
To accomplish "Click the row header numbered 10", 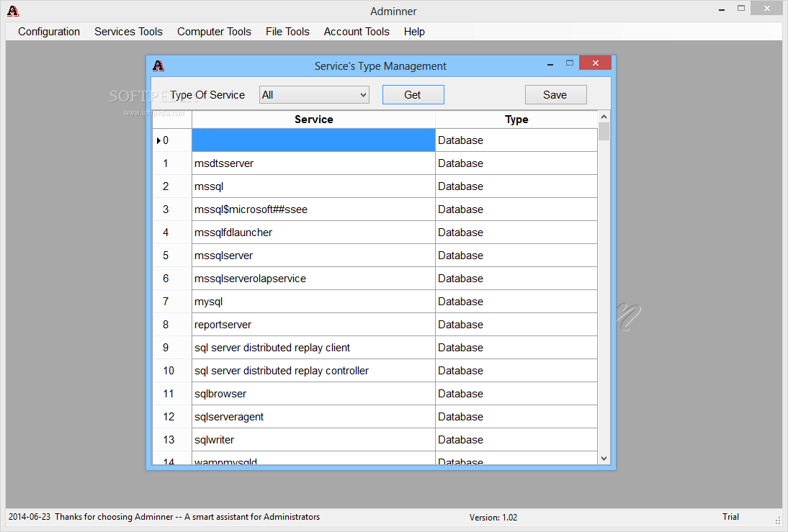I will point(172,371).
